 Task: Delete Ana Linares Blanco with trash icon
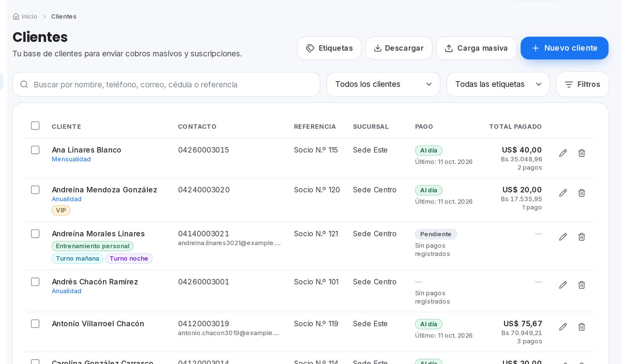coord(582,153)
